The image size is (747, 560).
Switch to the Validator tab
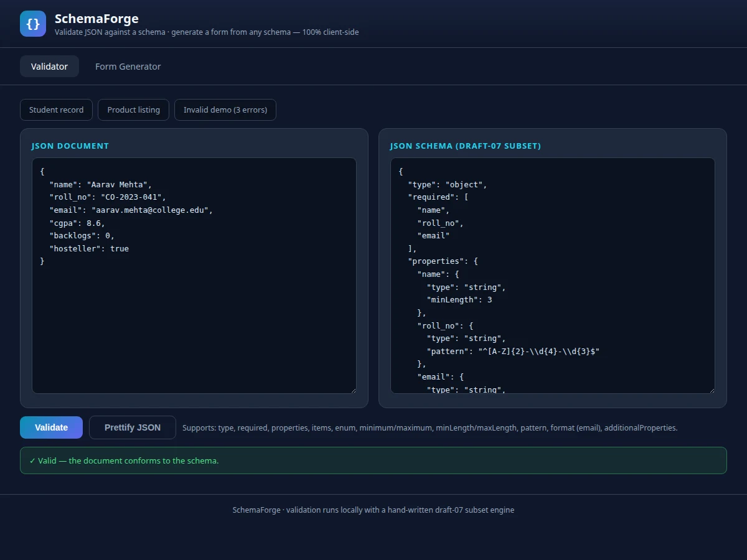point(49,67)
